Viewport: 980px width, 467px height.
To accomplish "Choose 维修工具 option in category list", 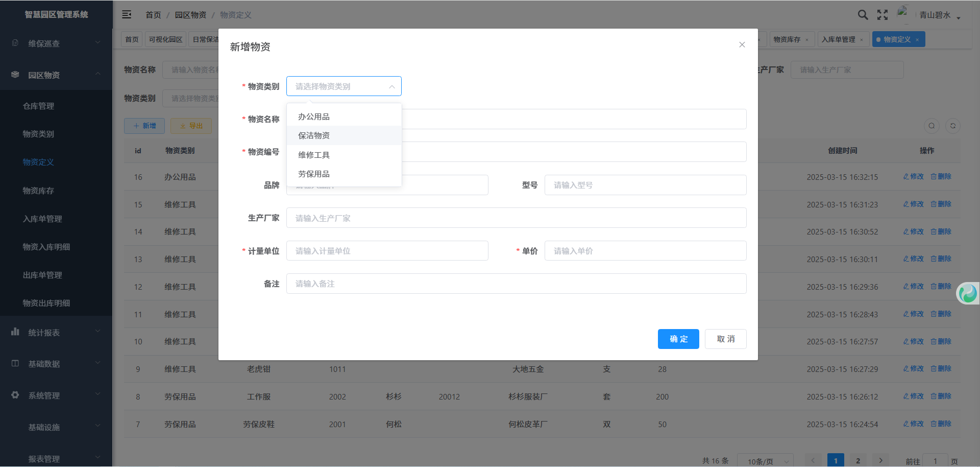I will point(314,155).
